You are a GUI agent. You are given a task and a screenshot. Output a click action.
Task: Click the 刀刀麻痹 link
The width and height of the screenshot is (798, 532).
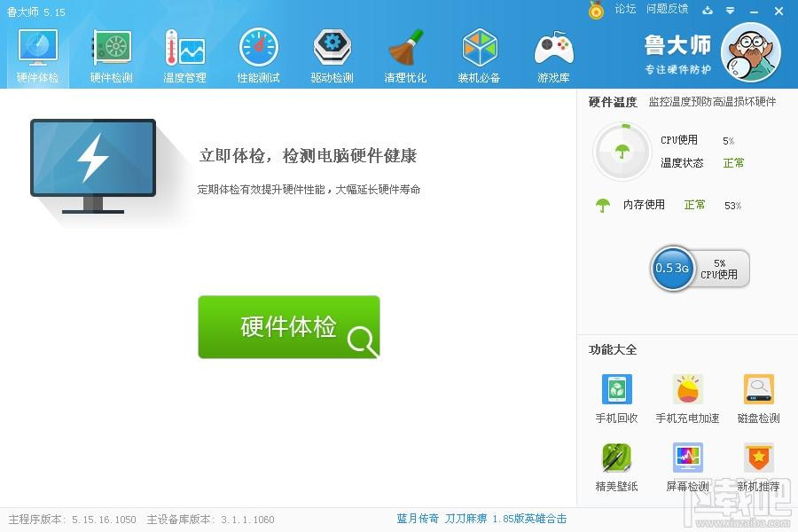(465, 519)
